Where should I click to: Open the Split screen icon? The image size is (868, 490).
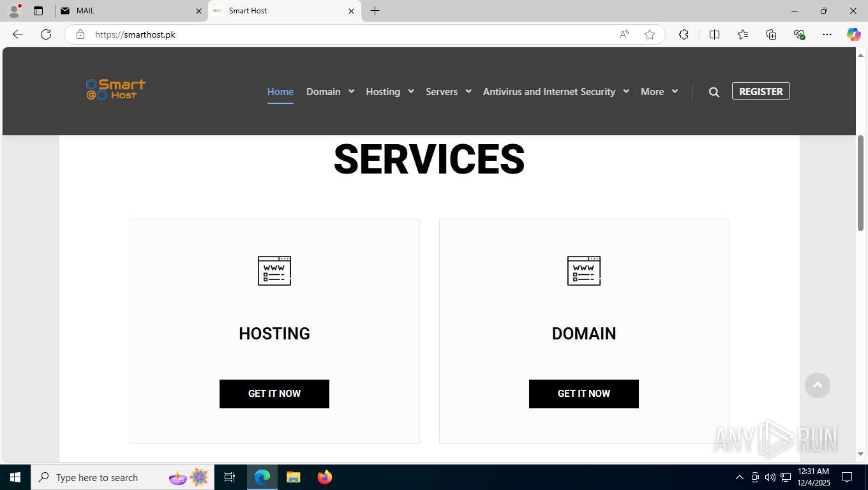tap(714, 34)
